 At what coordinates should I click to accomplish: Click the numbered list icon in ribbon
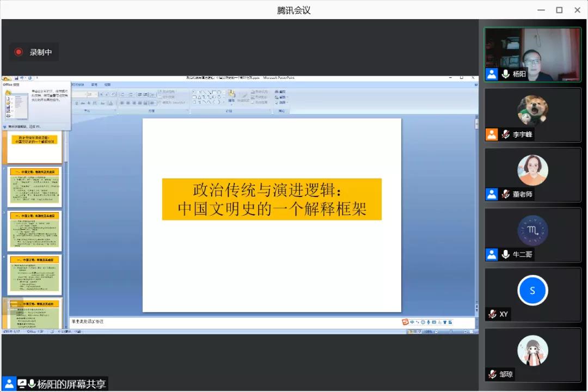click(131, 95)
